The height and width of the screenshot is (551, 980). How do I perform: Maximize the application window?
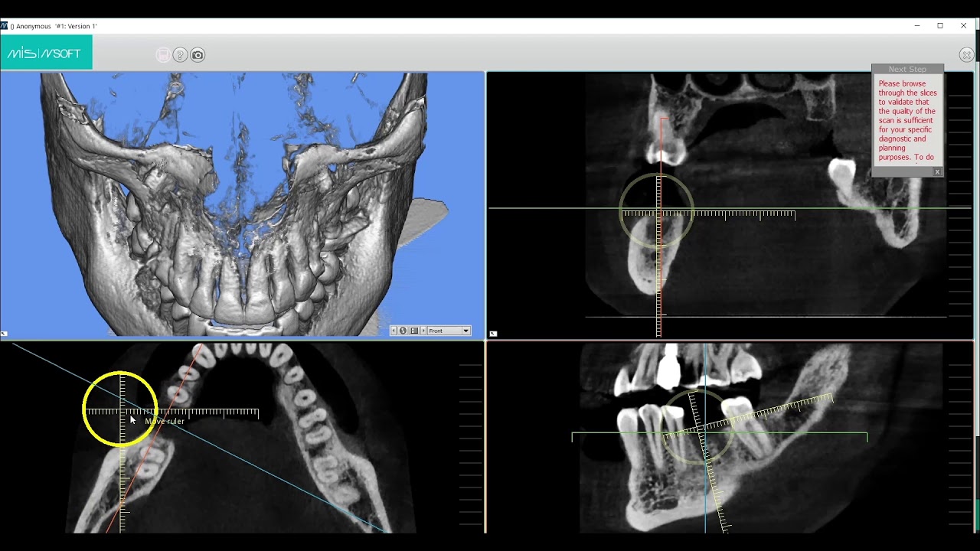pos(940,26)
